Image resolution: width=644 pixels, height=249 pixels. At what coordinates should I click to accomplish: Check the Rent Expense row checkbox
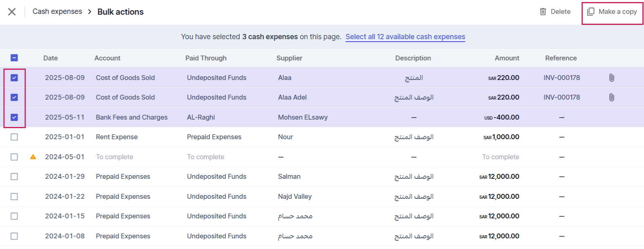tap(14, 137)
